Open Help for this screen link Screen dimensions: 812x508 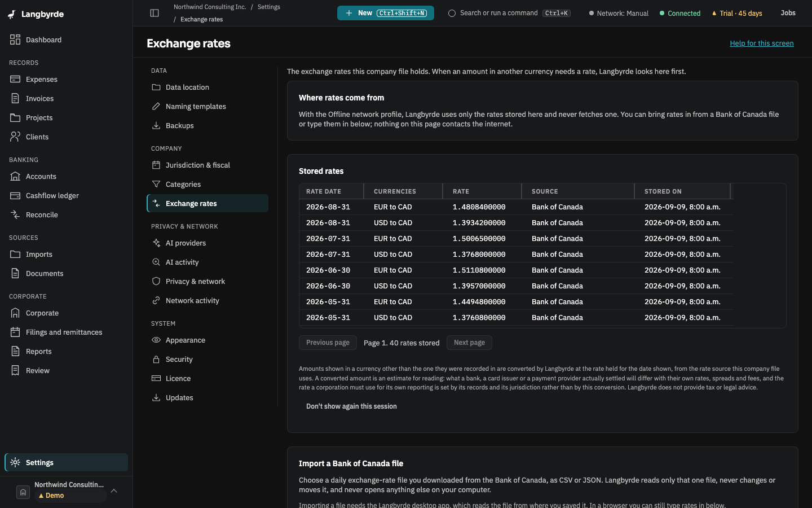coord(762,43)
